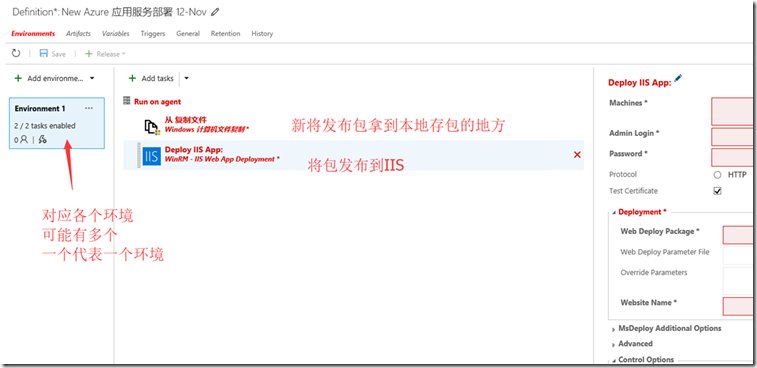Click into the Password field
This screenshot has width=757, height=368.
731,157
